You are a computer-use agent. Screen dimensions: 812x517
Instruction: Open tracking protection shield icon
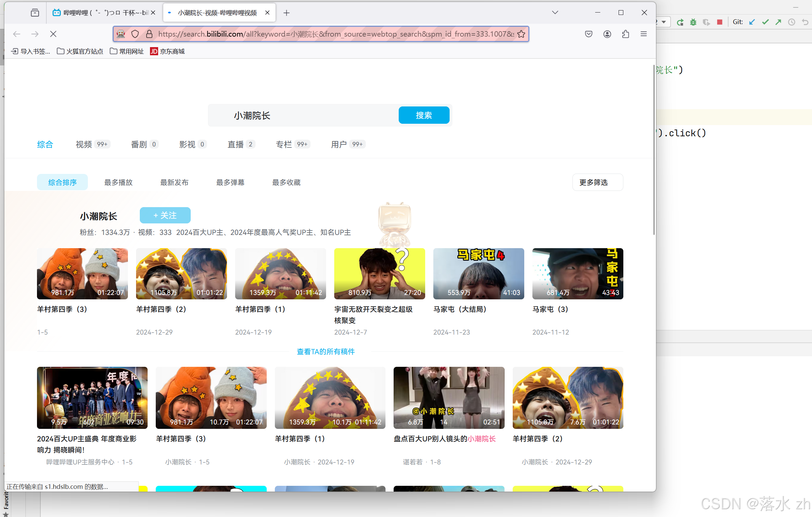coord(135,34)
